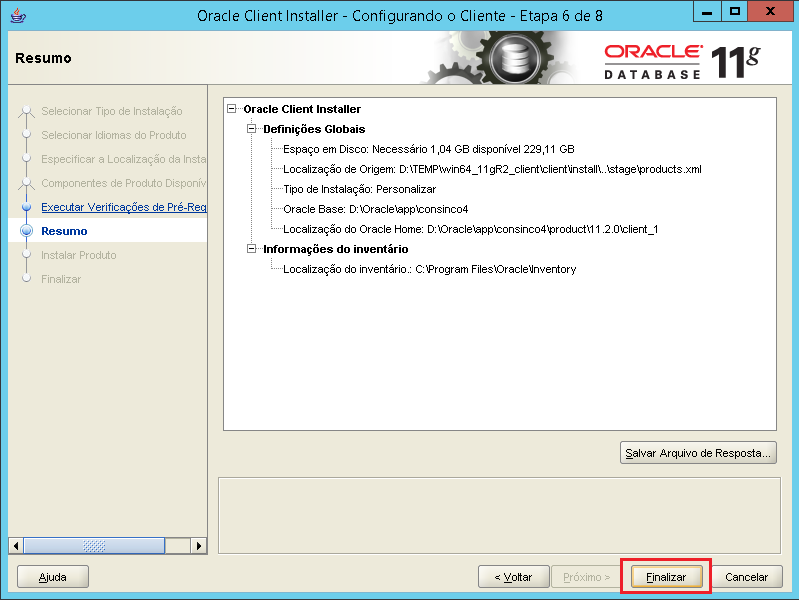Select Selecionar Tipo de Instalação step
The width and height of the screenshot is (799, 600).
(x=112, y=111)
